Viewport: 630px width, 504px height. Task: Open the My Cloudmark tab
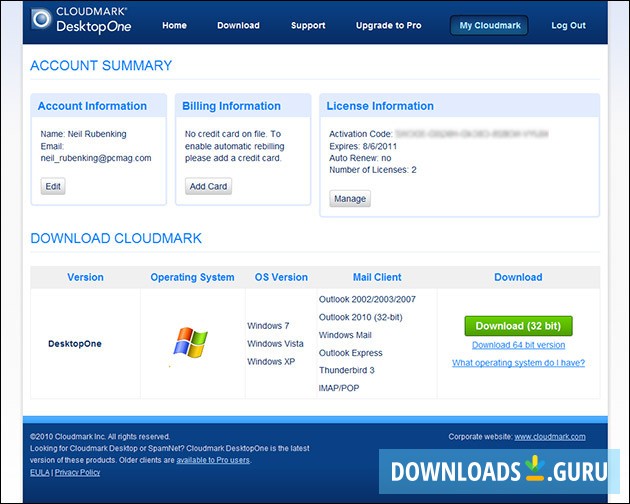489,25
